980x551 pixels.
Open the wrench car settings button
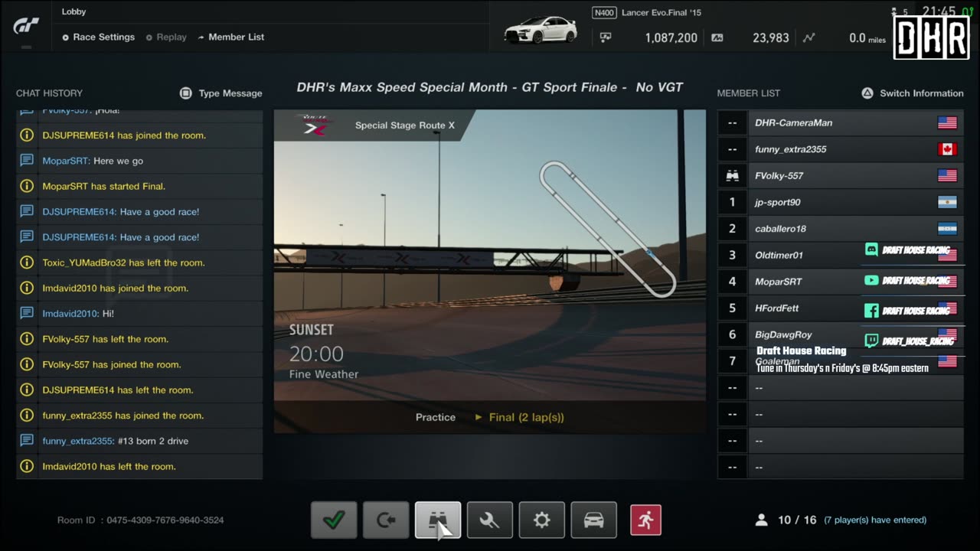click(490, 520)
